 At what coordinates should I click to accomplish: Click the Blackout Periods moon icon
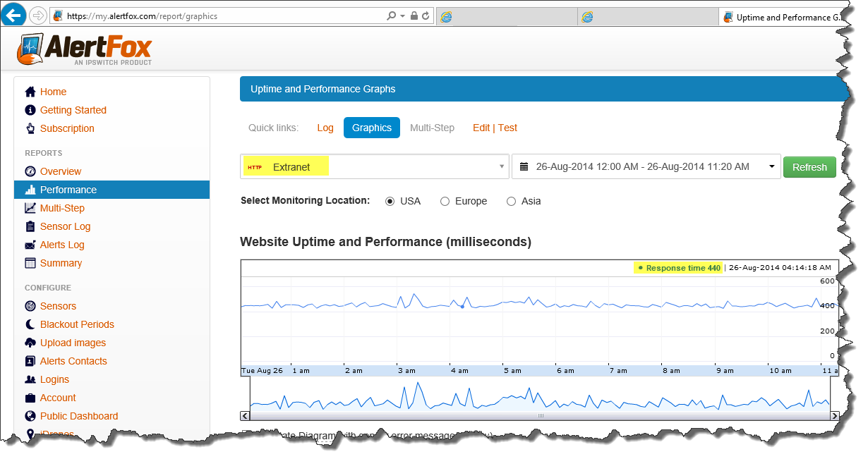tap(30, 324)
